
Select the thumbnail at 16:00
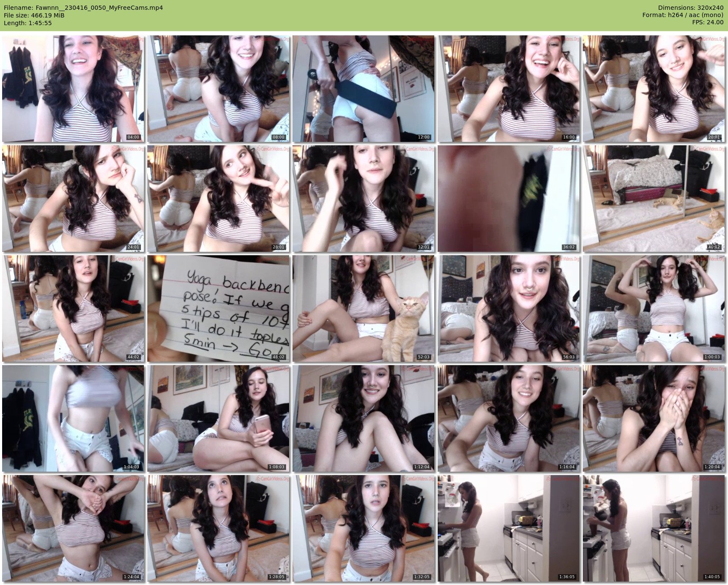509,89
